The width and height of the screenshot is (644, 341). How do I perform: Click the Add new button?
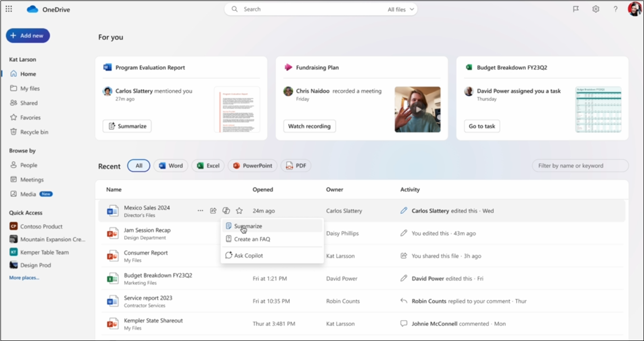27,35
